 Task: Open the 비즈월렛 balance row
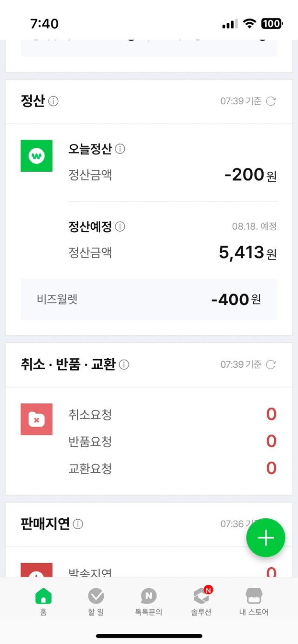149,300
